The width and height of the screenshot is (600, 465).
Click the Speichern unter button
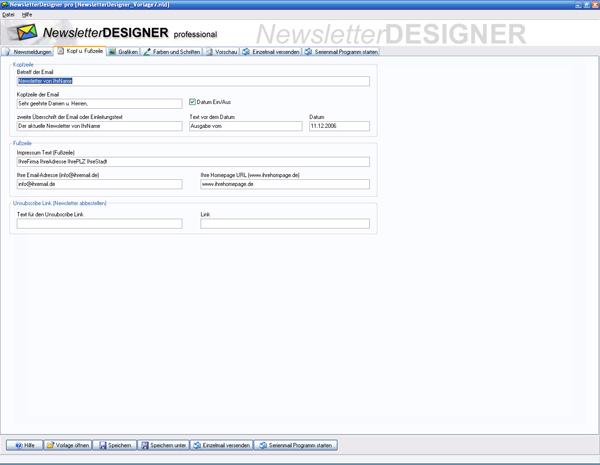tap(163, 445)
